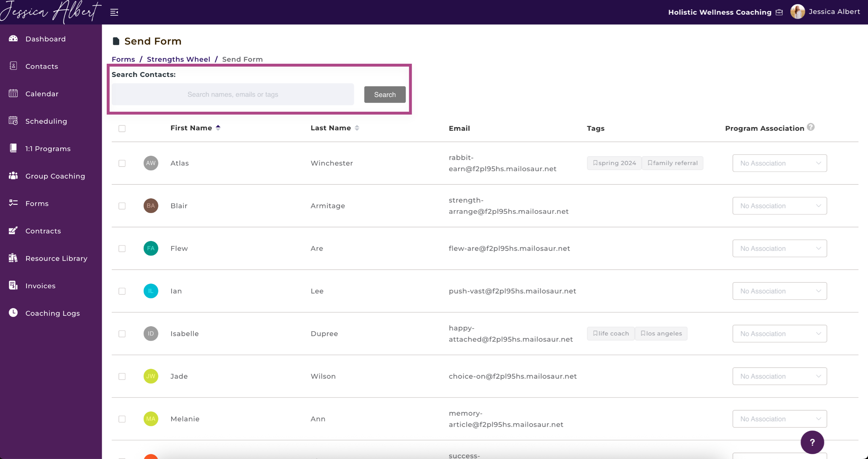Open Jade Wilson's association dropdown

[780, 376]
